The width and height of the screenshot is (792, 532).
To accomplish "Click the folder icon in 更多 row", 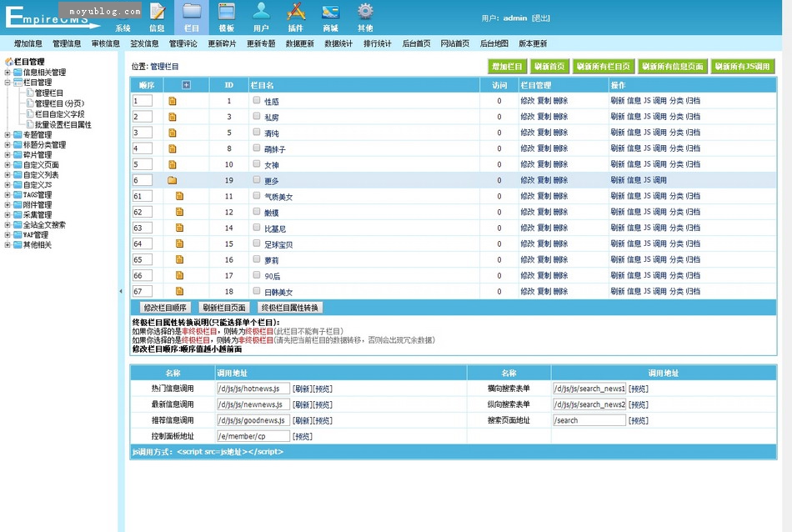I will pos(173,180).
